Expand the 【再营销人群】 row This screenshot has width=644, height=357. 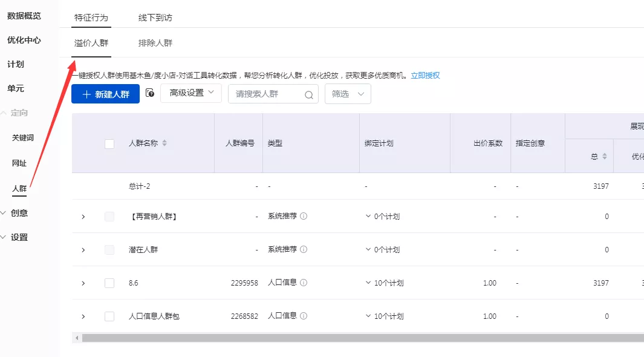point(83,217)
